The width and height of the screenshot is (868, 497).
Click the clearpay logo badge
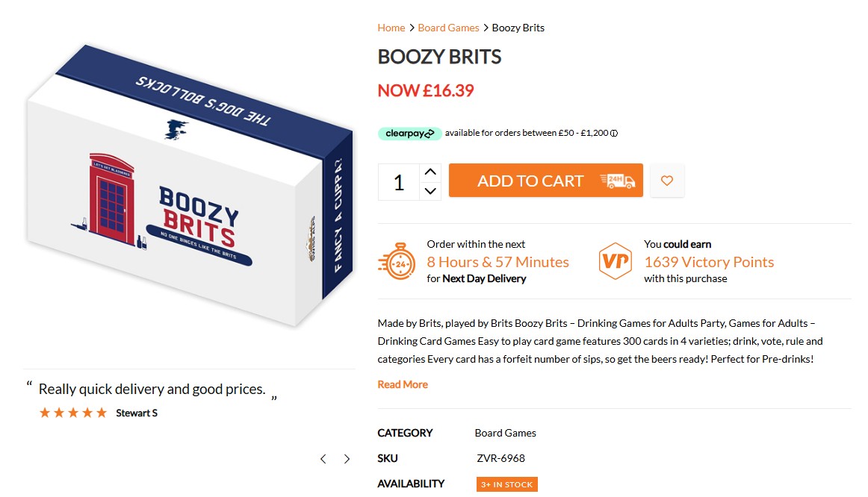click(409, 134)
